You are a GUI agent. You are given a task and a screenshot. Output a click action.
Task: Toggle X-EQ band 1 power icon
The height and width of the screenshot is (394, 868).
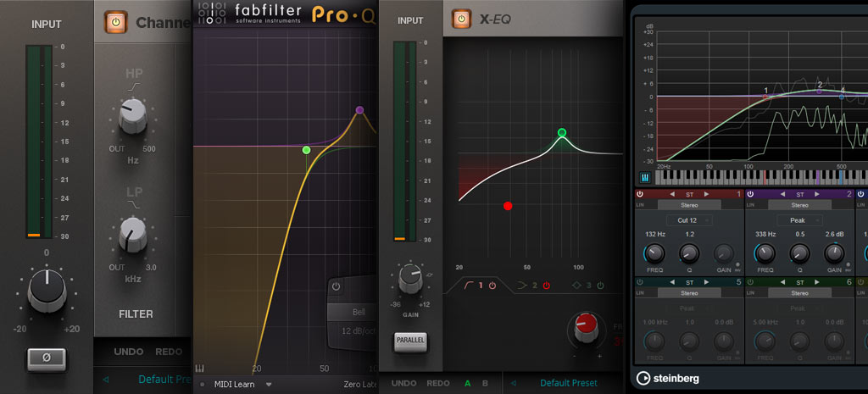(492, 286)
